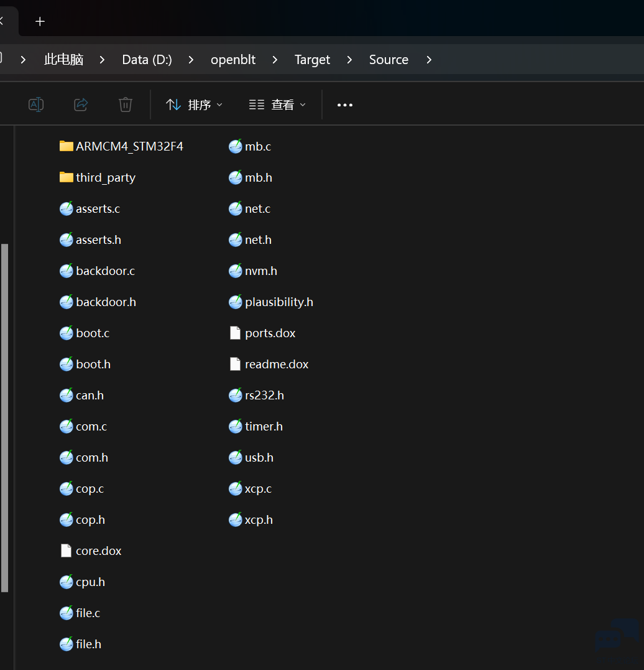Image resolution: width=644 pixels, height=670 pixels.
Task: Select ports.dox document icon
Action: 236,333
